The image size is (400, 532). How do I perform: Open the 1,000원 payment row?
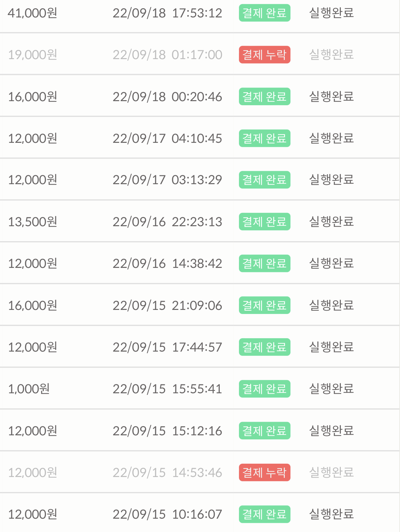(x=200, y=389)
